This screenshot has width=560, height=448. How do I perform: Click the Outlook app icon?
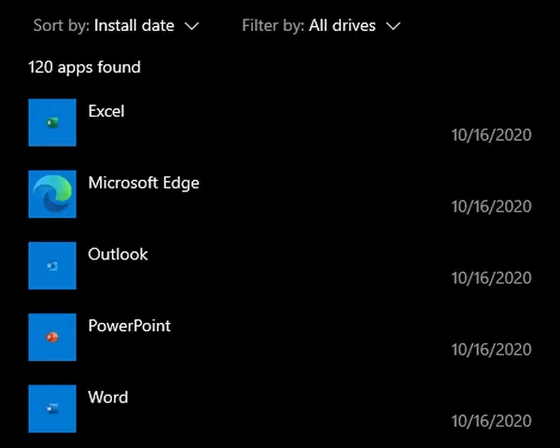click(52, 265)
